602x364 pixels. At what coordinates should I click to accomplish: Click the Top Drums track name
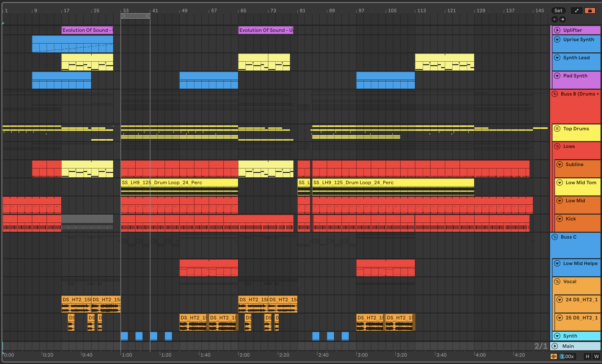(x=576, y=129)
